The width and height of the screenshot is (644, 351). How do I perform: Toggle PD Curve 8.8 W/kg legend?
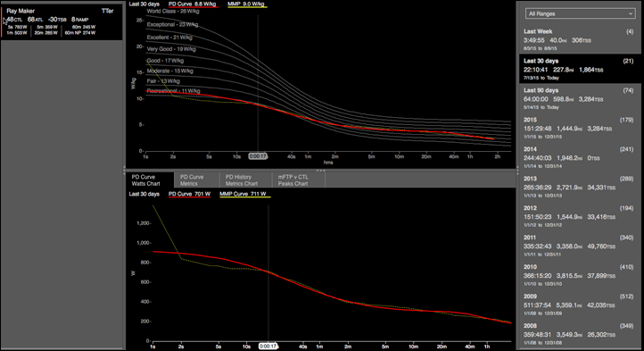pyautogui.click(x=193, y=4)
